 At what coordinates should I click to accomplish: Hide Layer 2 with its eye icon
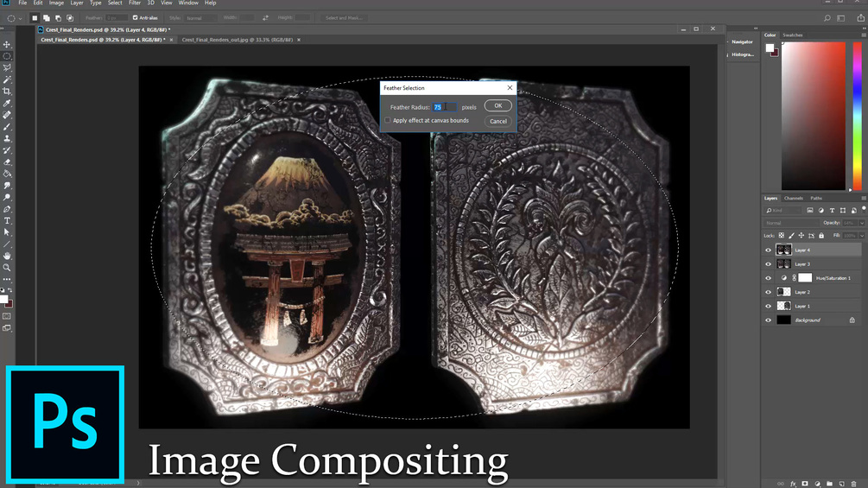(768, 292)
